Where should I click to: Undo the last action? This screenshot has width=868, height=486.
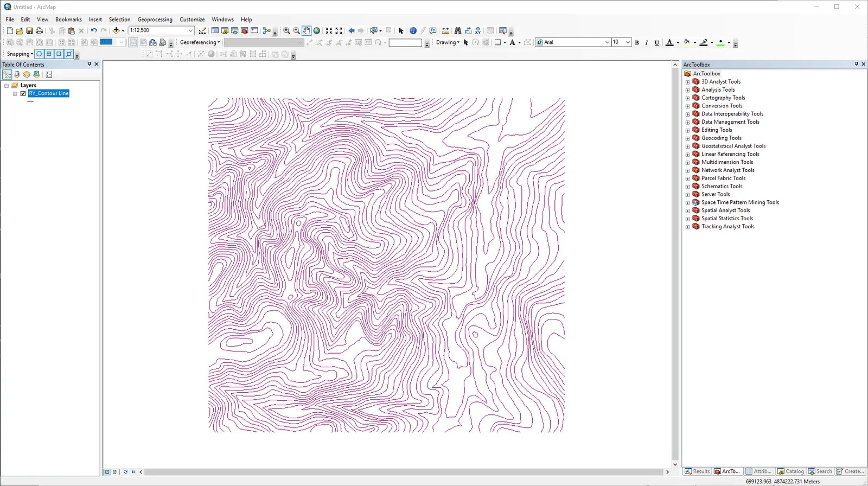pyautogui.click(x=94, y=31)
